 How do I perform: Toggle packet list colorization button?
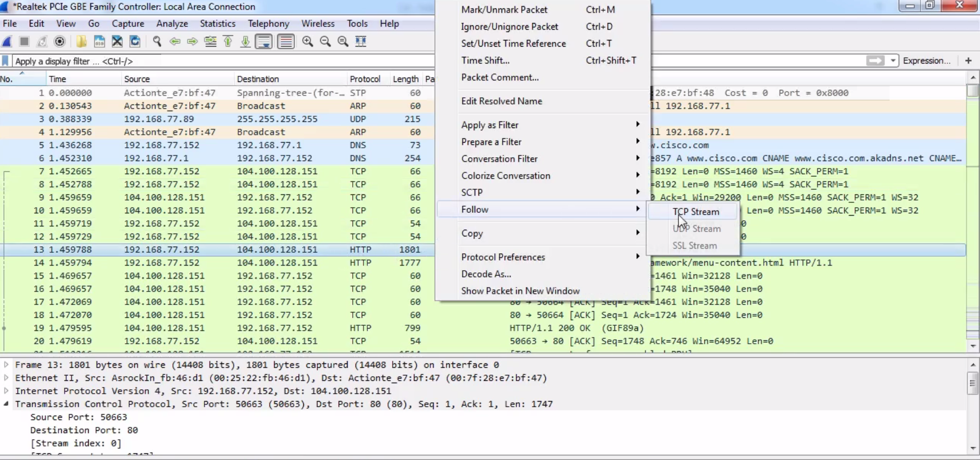click(286, 42)
